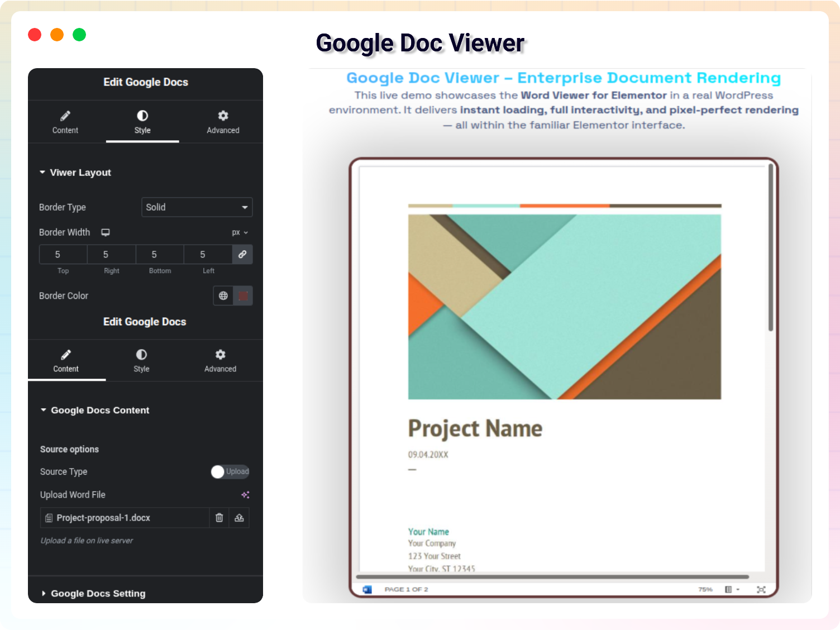Viewport: 840px width, 630px height.
Task: Open the px unit selector dropdown
Action: [x=240, y=233]
